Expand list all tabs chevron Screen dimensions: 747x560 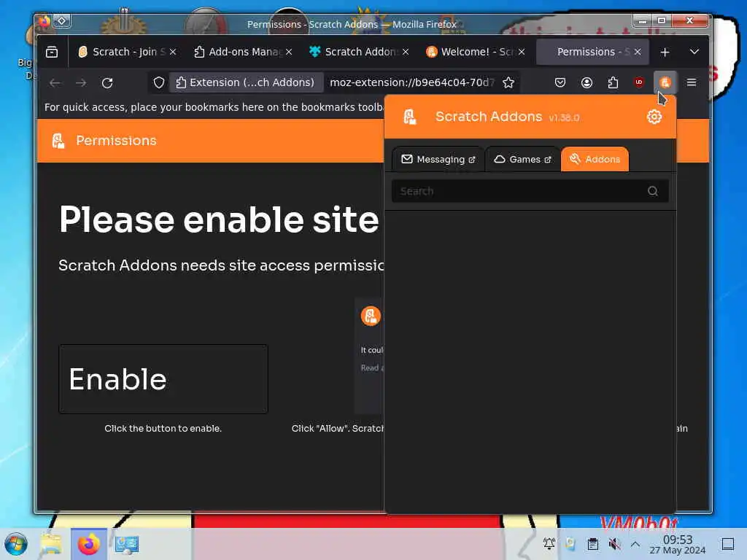click(x=694, y=52)
